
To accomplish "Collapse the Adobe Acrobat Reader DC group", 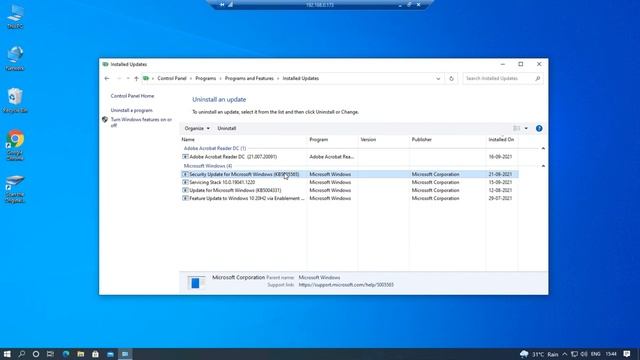I will click(543, 148).
